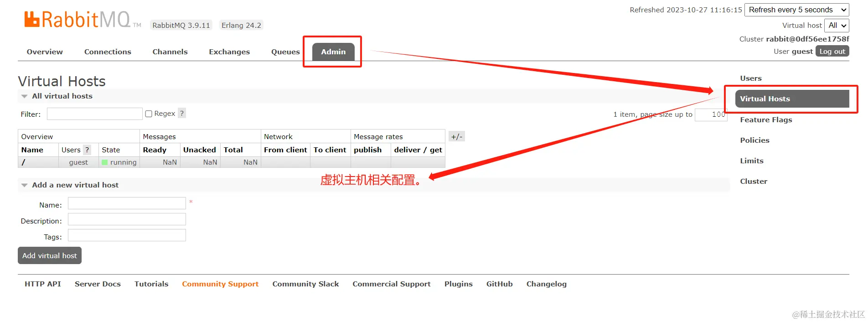Click the Add virtual host button

coord(50,255)
